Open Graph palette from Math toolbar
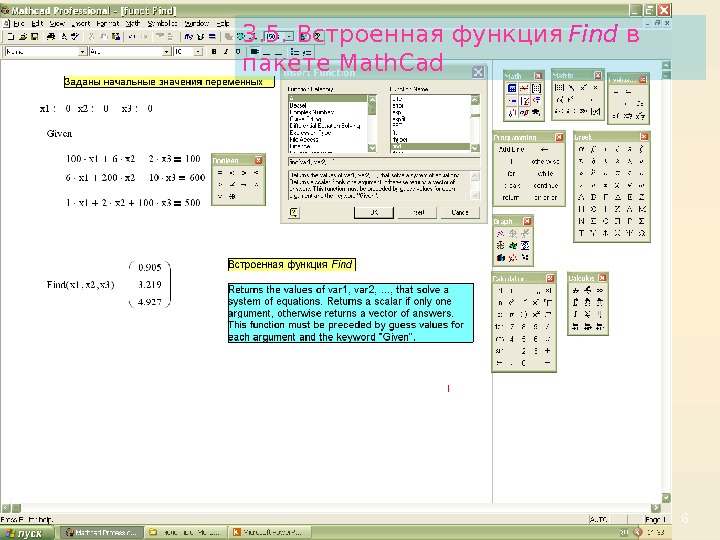Screen dimensions: 720x540 pyautogui.click(x=524, y=88)
